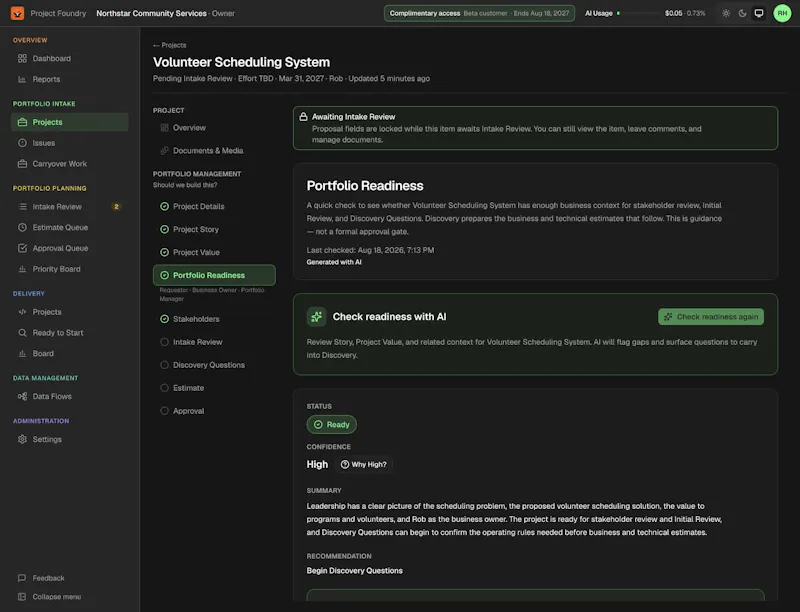
Task: Open the project Overview section
Action: click(x=214, y=128)
